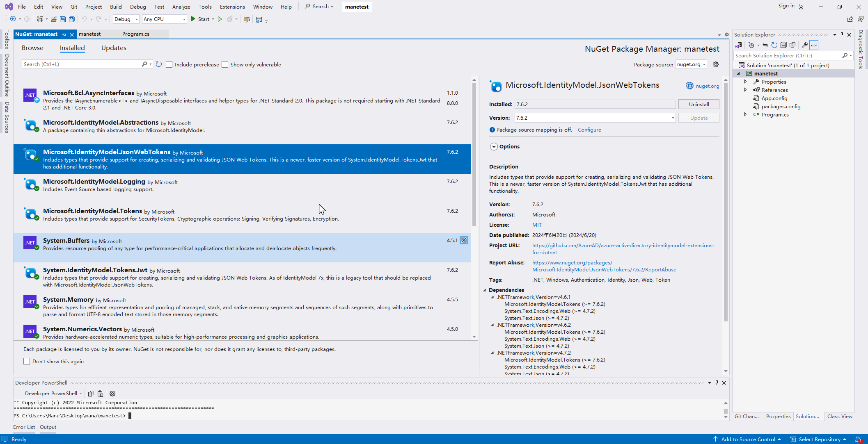Image resolution: width=868 pixels, height=444 pixels.
Task: Click the Send Feedback icon at top right
Action: (x=861, y=19)
